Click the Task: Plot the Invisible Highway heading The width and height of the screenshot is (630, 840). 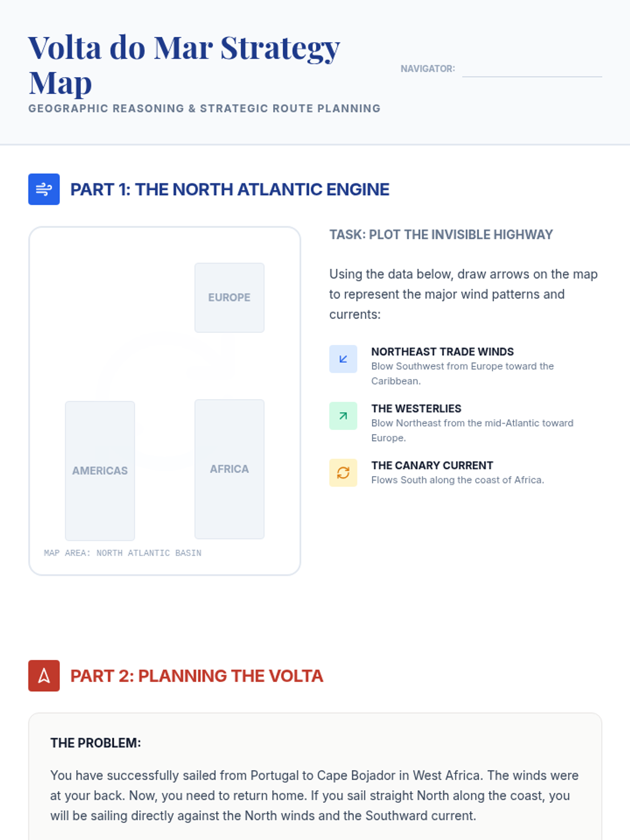click(441, 235)
